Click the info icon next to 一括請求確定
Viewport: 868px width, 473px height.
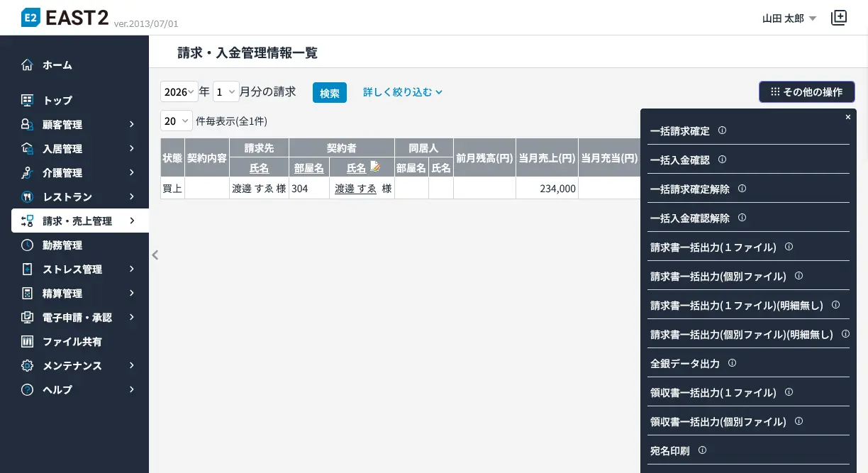coord(722,130)
